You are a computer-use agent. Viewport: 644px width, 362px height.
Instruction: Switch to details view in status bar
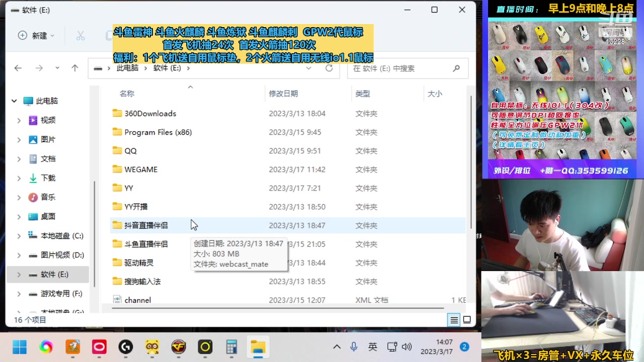pyautogui.click(x=454, y=320)
